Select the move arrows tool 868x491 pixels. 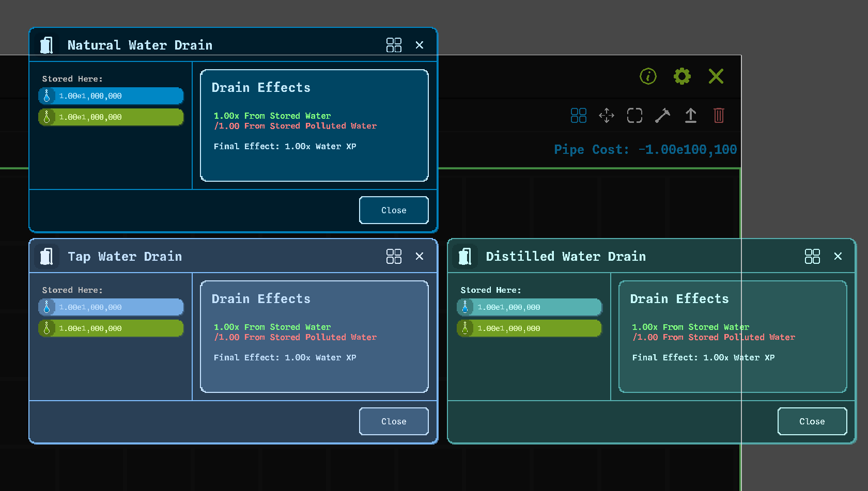tap(607, 115)
